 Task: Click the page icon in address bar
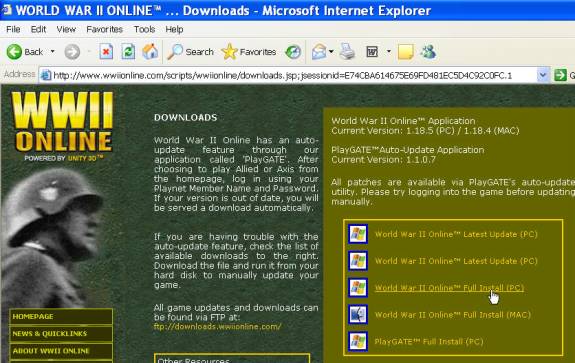tap(45, 75)
